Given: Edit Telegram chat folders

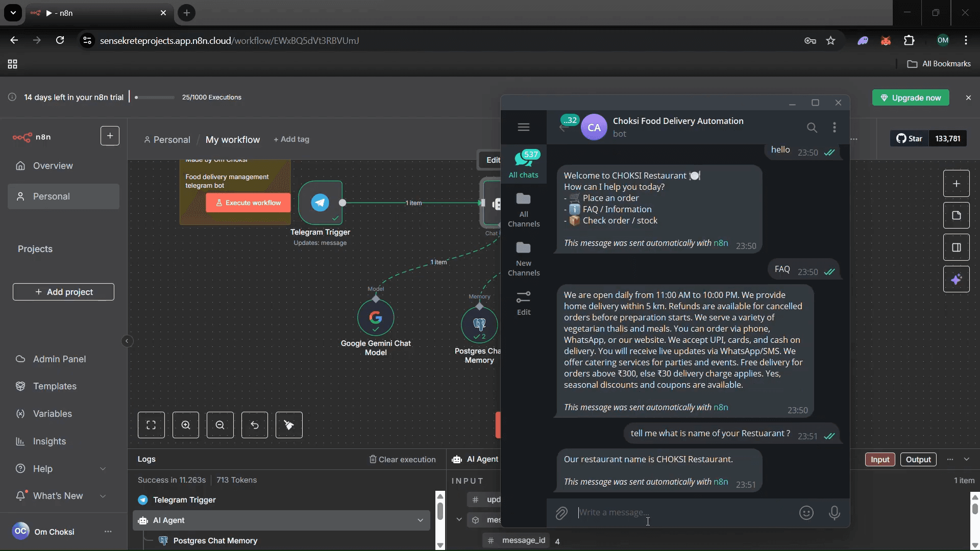Looking at the screenshot, I should click(x=524, y=304).
